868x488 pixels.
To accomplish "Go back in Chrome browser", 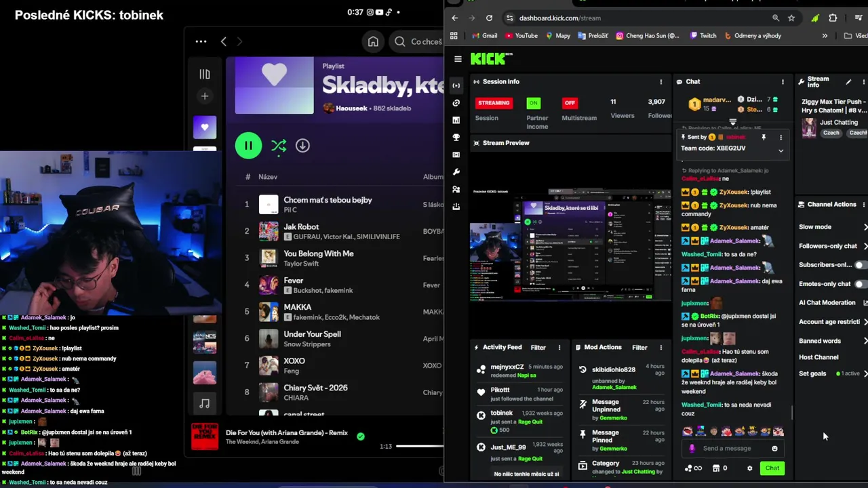I will click(455, 18).
